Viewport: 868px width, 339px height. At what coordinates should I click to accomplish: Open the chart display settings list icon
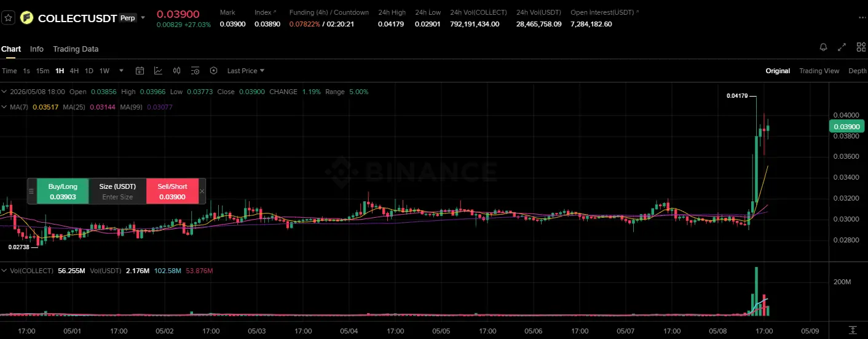(x=195, y=71)
